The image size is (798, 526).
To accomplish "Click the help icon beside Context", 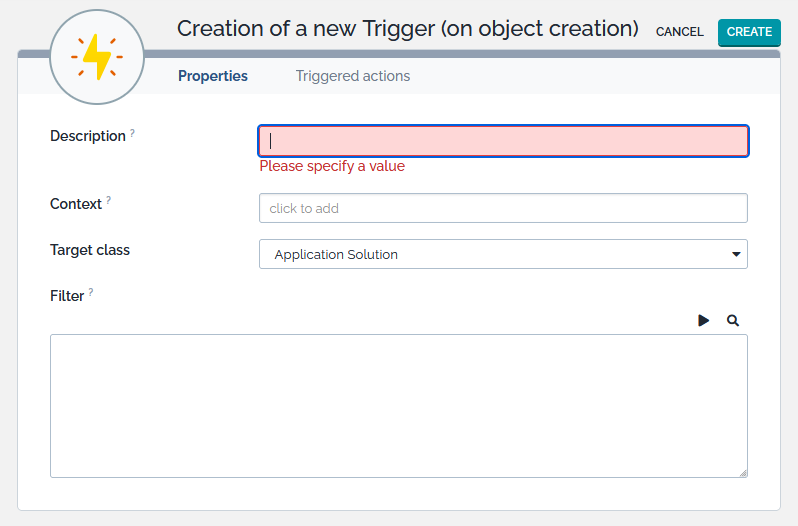I will tap(109, 200).
